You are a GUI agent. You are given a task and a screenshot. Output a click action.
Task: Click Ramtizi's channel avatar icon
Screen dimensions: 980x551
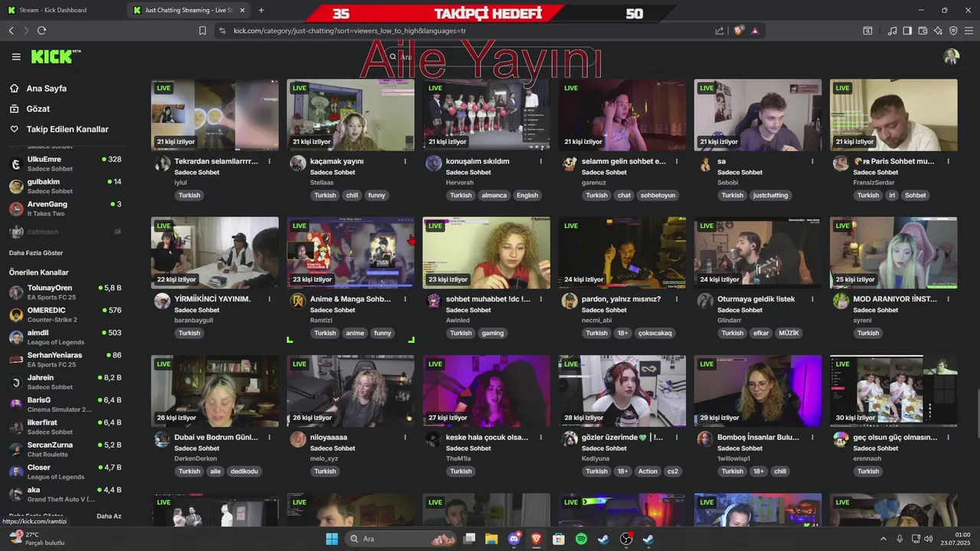pos(297,301)
